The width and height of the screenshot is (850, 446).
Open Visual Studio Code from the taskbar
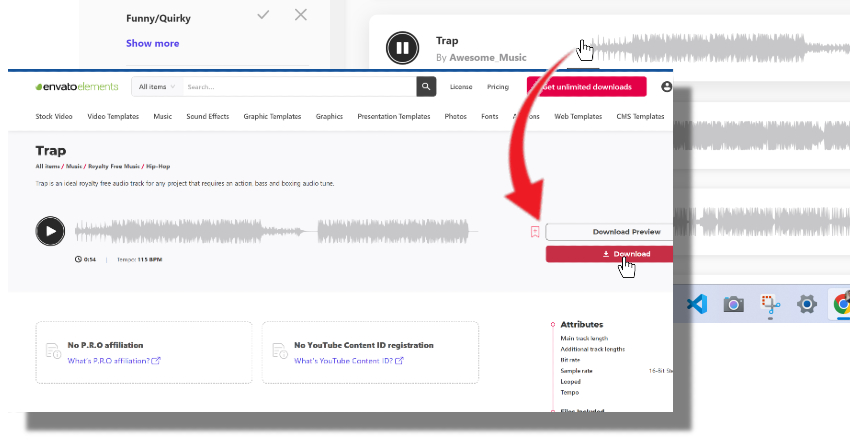click(697, 304)
